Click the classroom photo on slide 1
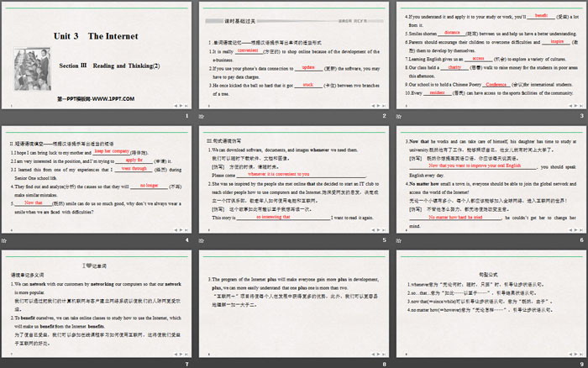 coord(32,69)
